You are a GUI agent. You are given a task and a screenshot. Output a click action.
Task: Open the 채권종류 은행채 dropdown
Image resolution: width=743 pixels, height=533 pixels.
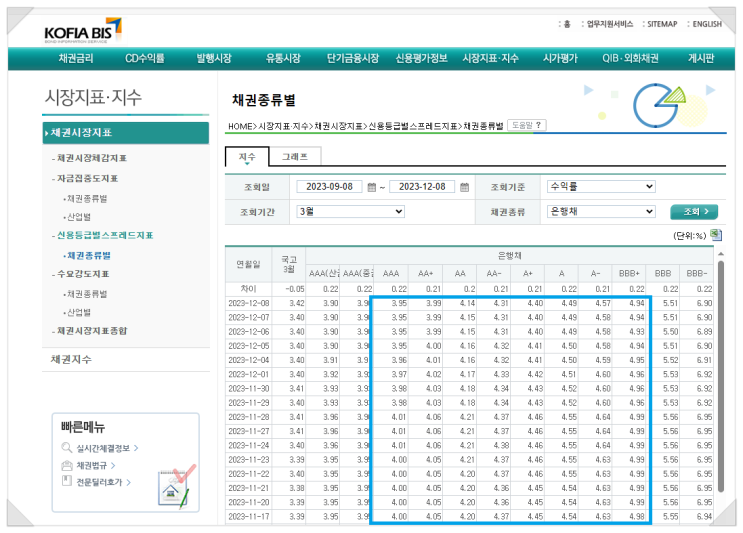point(600,212)
